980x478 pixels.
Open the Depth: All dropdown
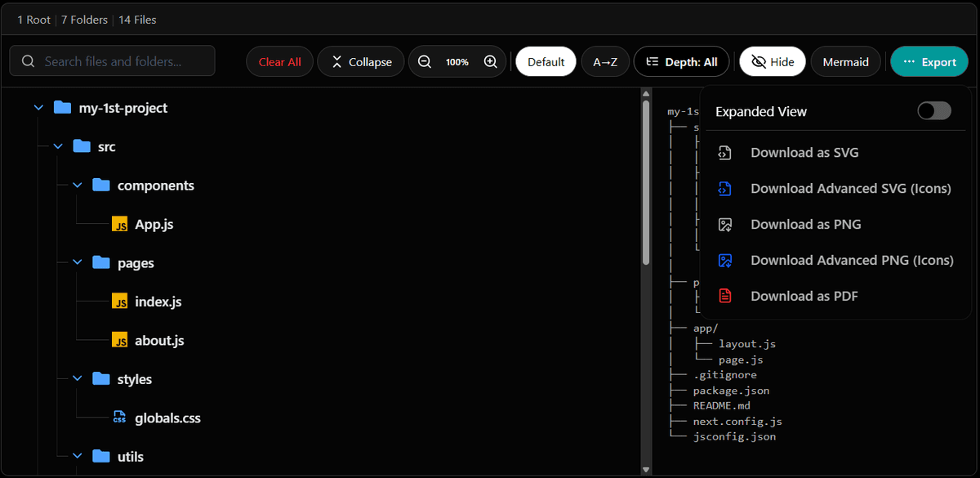(x=681, y=62)
